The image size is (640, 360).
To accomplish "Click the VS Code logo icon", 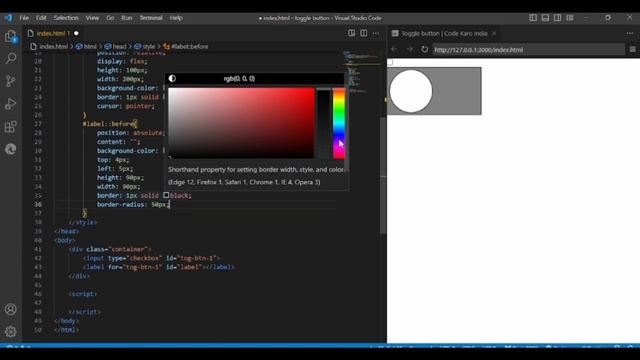I will tap(8, 18).
